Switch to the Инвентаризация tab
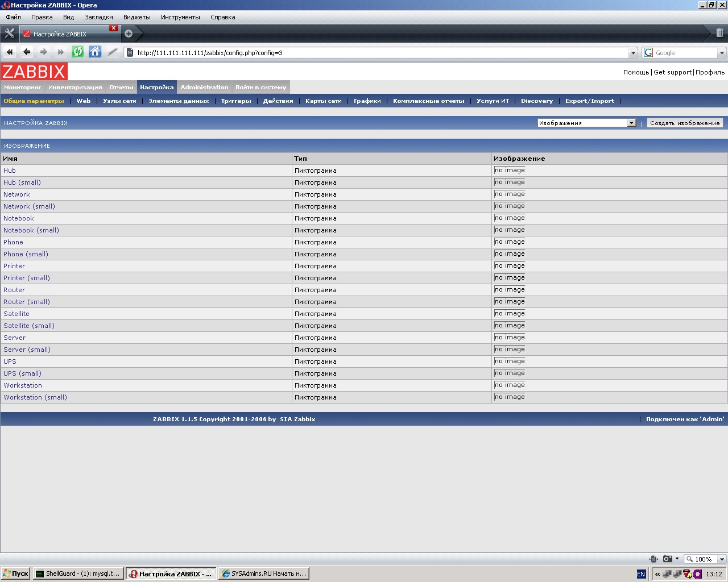Image resolution: width=728 pixels, height=582 pixels. point(75,88)
